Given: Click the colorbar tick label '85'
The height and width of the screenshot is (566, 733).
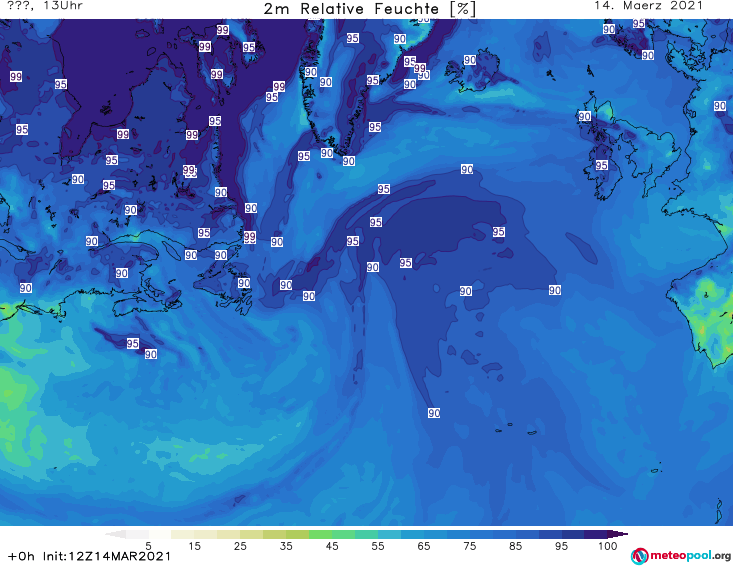Looking at the screenshot, I should click(x=516, y=546).
